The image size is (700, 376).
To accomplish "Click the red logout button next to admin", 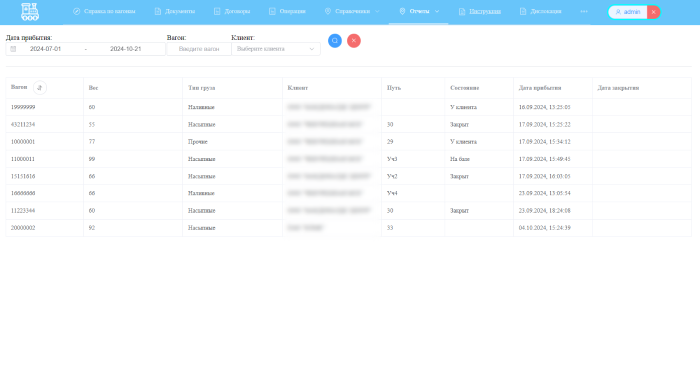I will click(653, 12).
